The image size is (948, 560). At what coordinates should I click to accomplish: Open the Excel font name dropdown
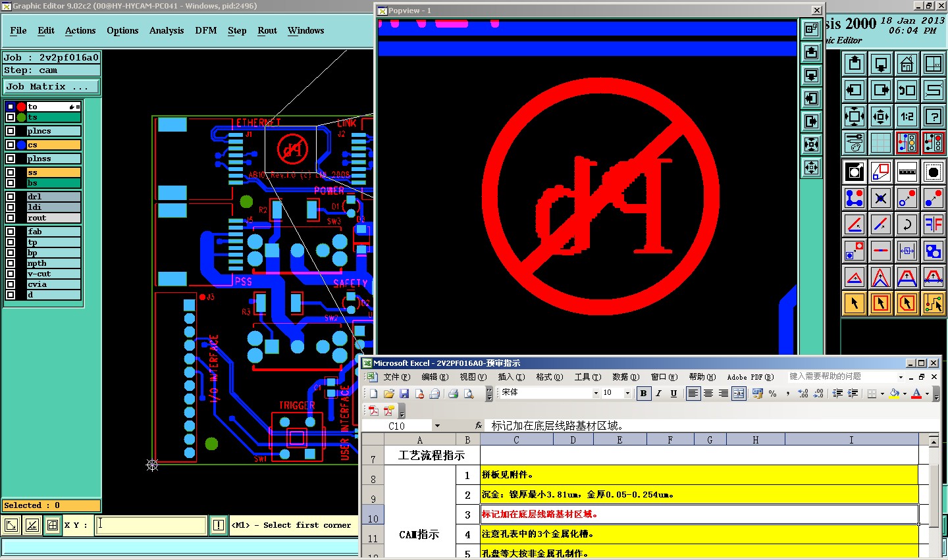(596, 394)
